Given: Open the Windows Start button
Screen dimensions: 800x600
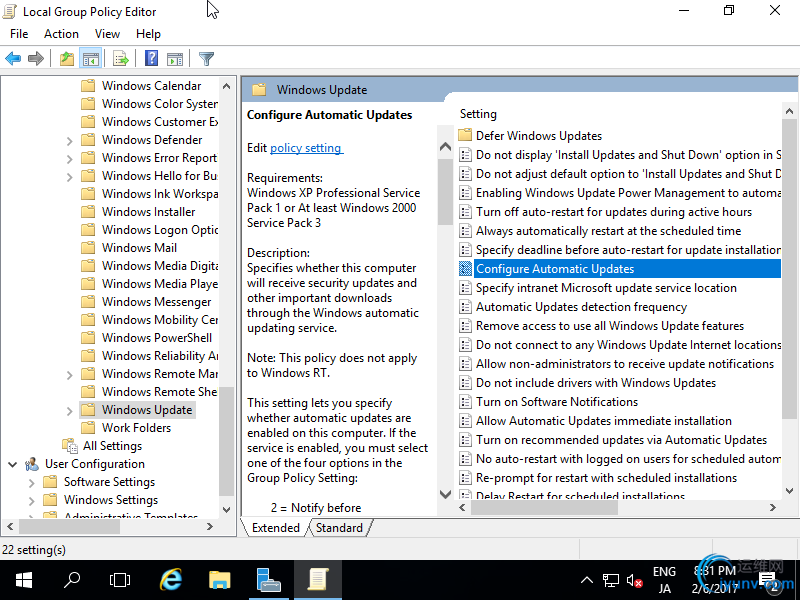Looking at the screenshot, I should tap(23, 580).
